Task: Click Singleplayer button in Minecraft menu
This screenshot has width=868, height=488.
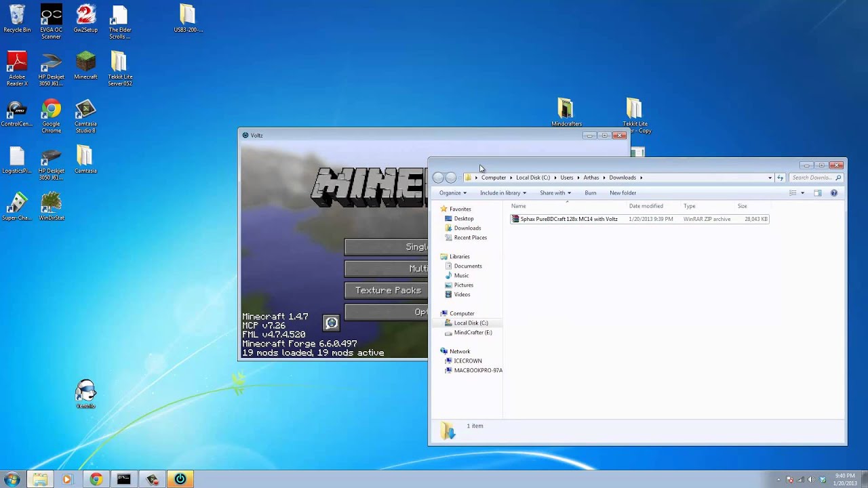Action: 387,247
